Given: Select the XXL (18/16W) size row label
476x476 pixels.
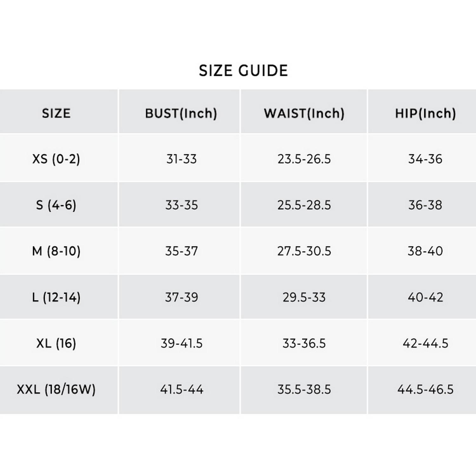Looking at the screenshot, I should (x=56, y=389).
